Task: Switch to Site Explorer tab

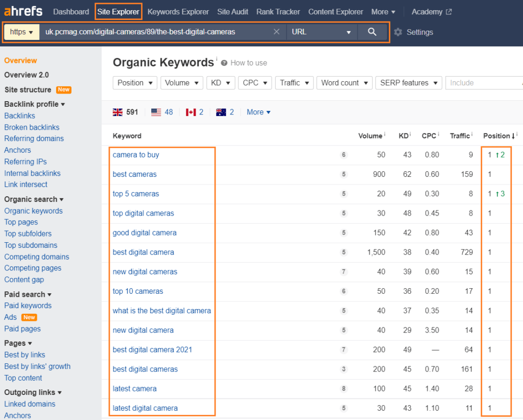Action: [118, 12]
